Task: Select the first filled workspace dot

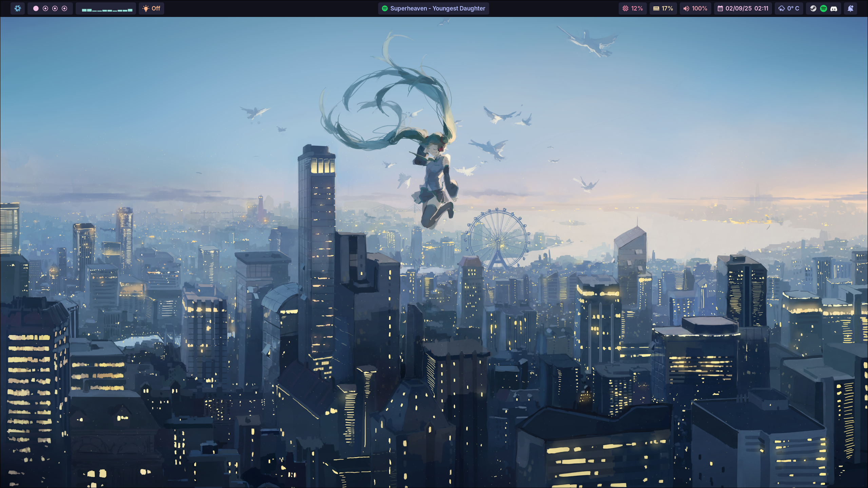Action: coord(36,8)
